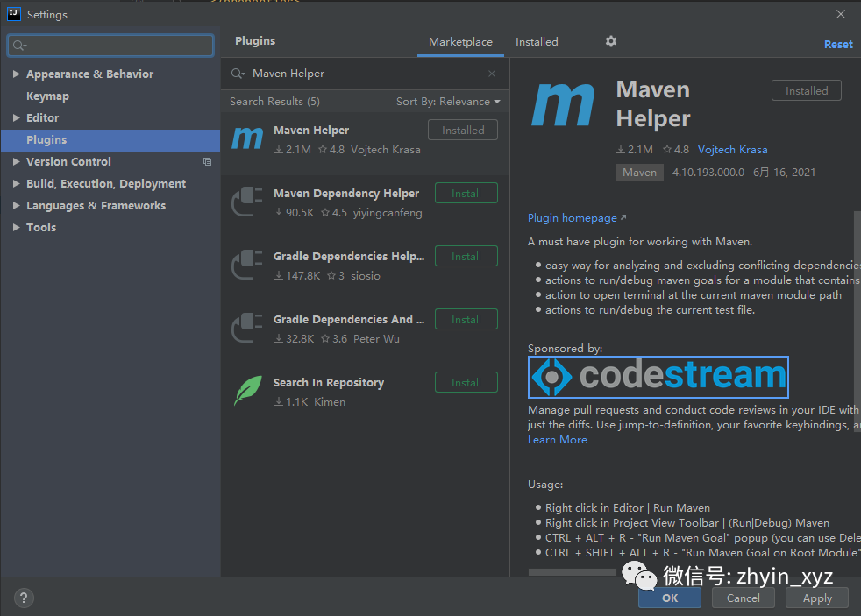
Task: Click Installed button in Maven Helper row
Action: [x=463, y=130]
